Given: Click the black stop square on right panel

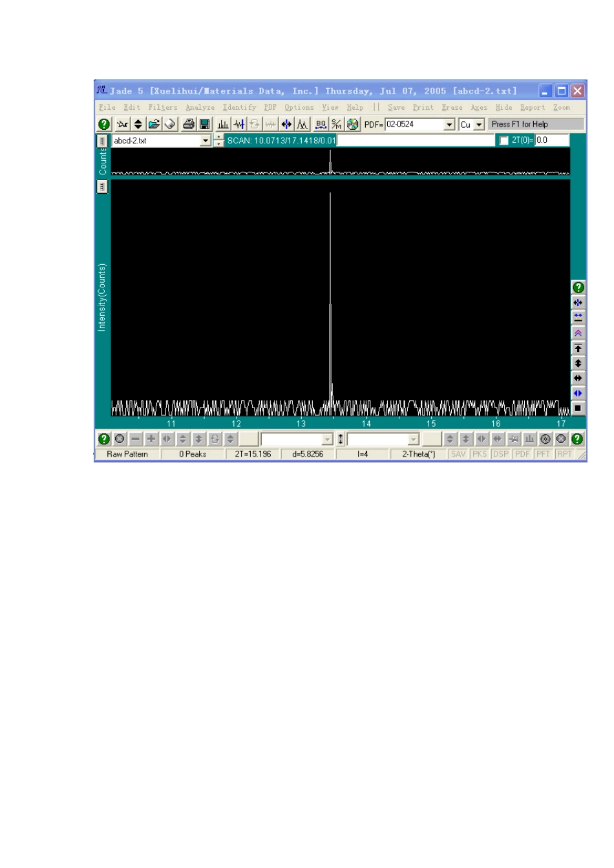Looking at the screenshot, I should [x=578, y=408].
